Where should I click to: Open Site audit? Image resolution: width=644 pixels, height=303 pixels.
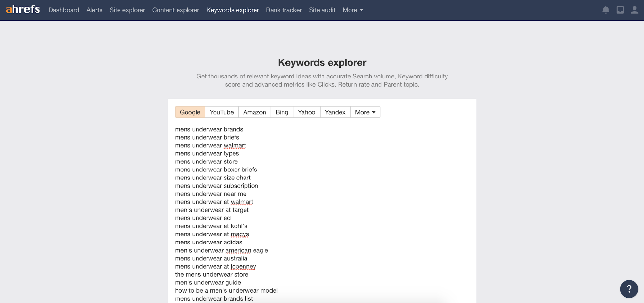coord(322,10)
